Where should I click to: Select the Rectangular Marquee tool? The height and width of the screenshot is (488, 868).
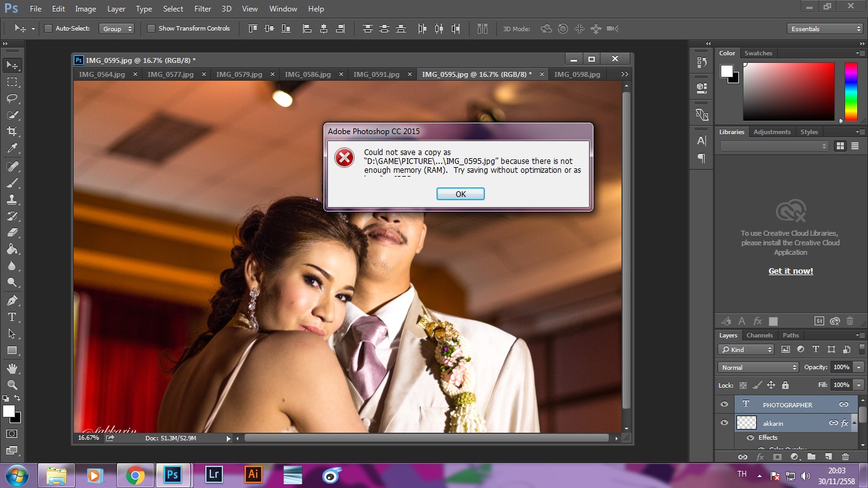(12, 82)
